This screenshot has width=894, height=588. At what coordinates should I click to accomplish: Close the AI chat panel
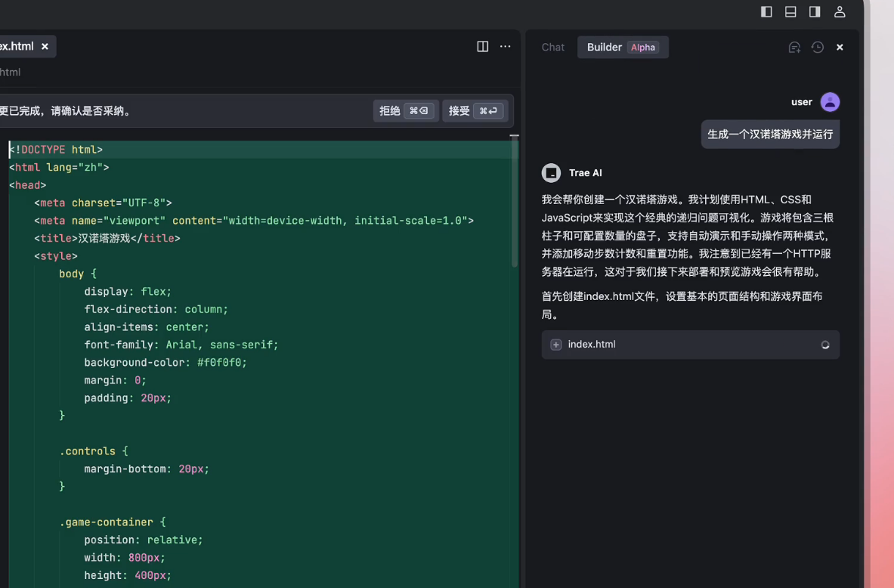839,47
